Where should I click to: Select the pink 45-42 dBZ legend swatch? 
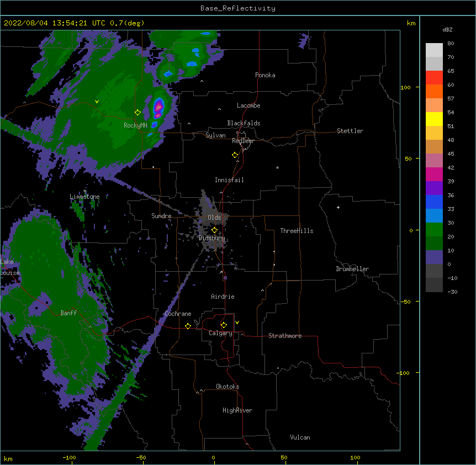(x=434, y=161)
